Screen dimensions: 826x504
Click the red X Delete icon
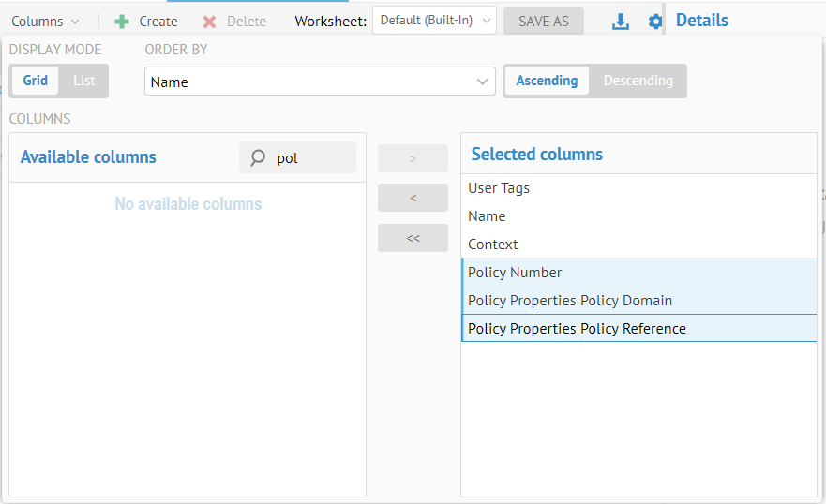tap(210, 21)
